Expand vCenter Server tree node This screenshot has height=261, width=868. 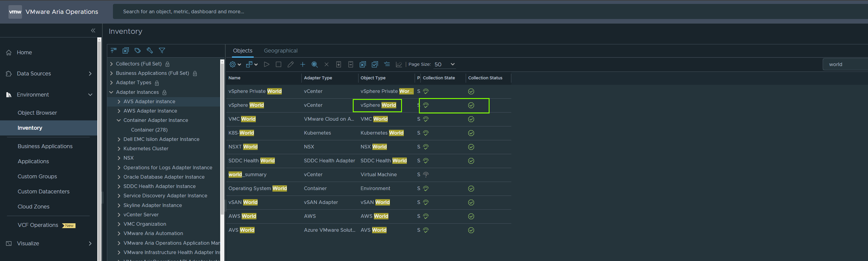[x=119, y=215]
